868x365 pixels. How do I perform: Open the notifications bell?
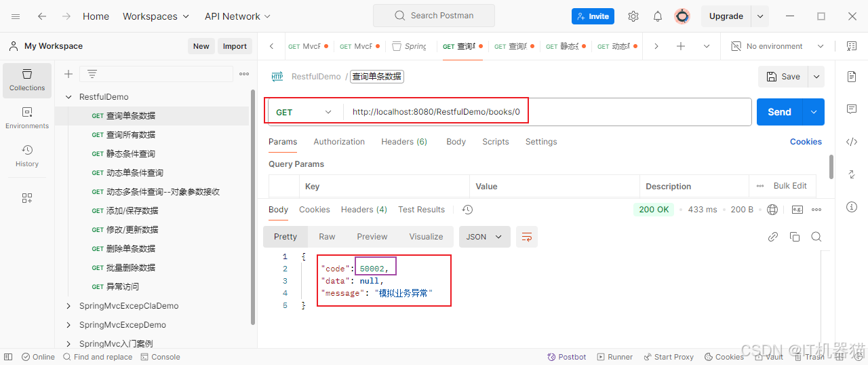[x=658, y=16]
